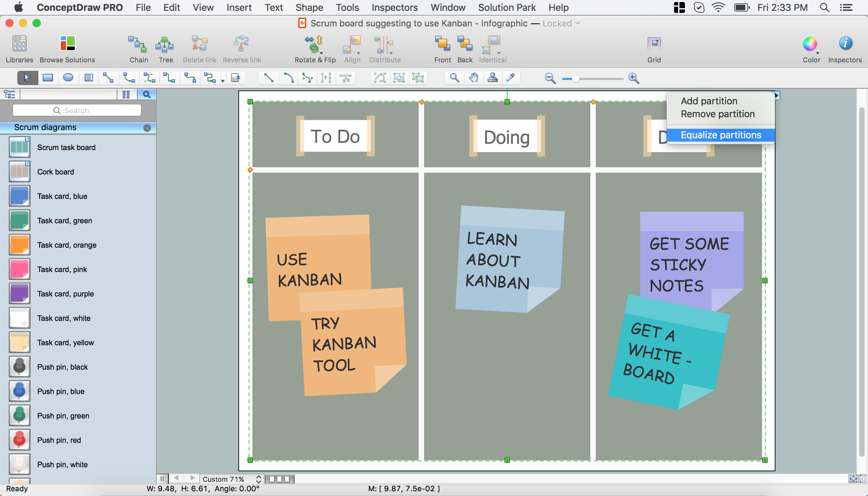Image resolution: width=868 pixels, height=496 pixels.
Task: Click the page pause button
Action: (162, 479)
